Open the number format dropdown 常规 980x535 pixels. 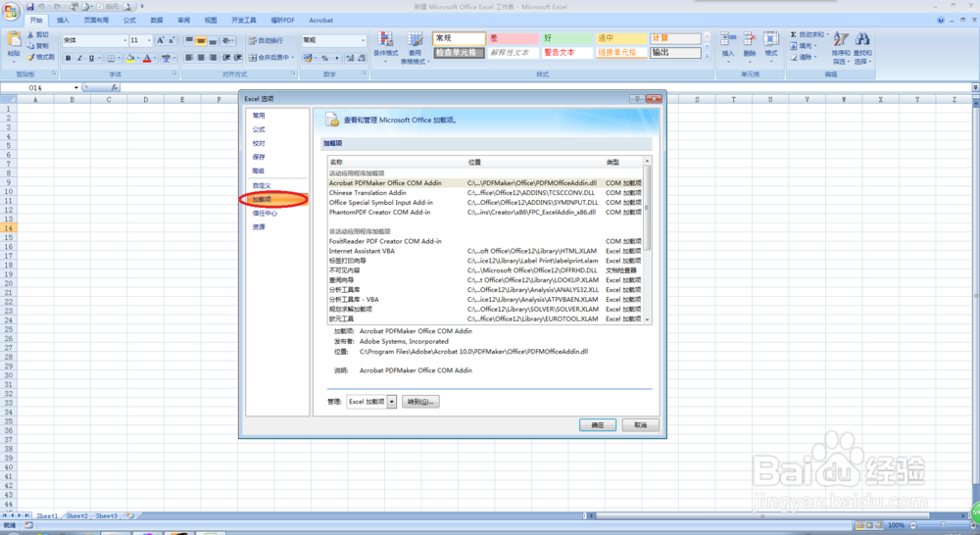coord(363,40)
